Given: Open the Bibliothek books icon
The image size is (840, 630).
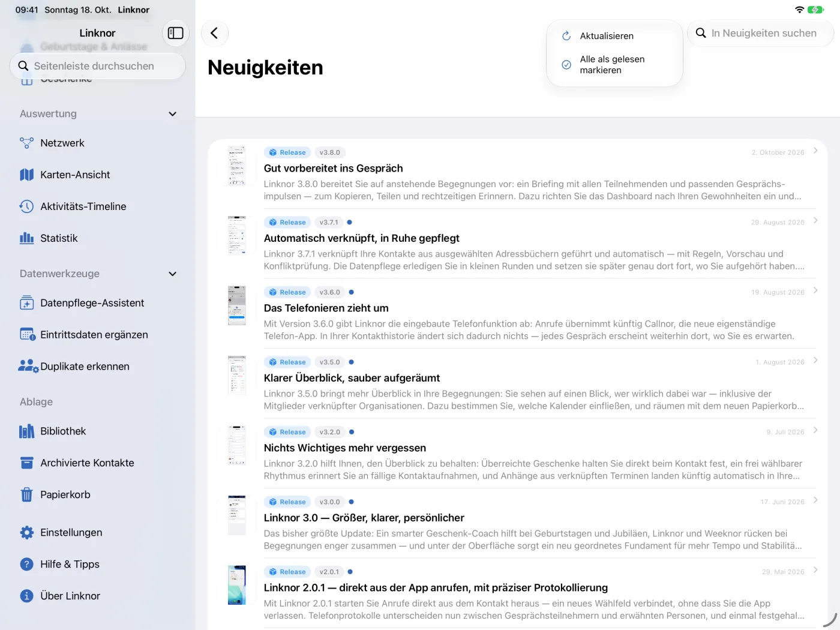Looking at the screenshot, I should (26, 431).
